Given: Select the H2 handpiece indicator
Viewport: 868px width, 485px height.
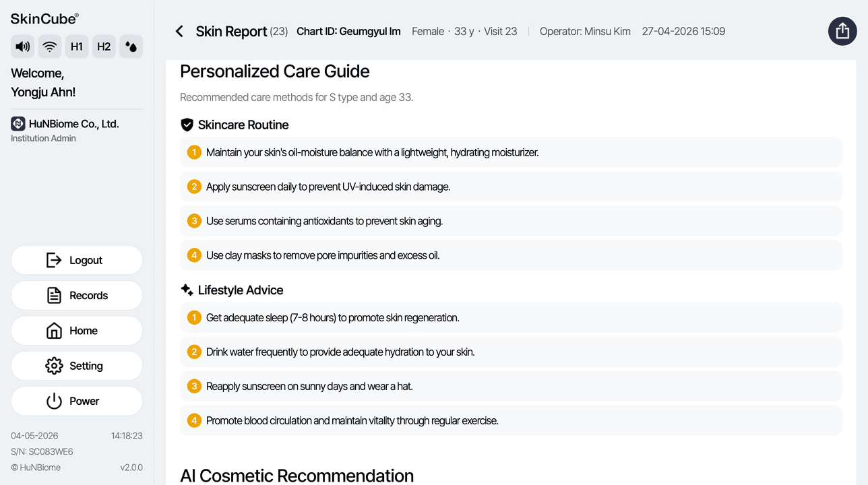Looking at the screenshot, I should pyautogui.click(x=104, y=46).
